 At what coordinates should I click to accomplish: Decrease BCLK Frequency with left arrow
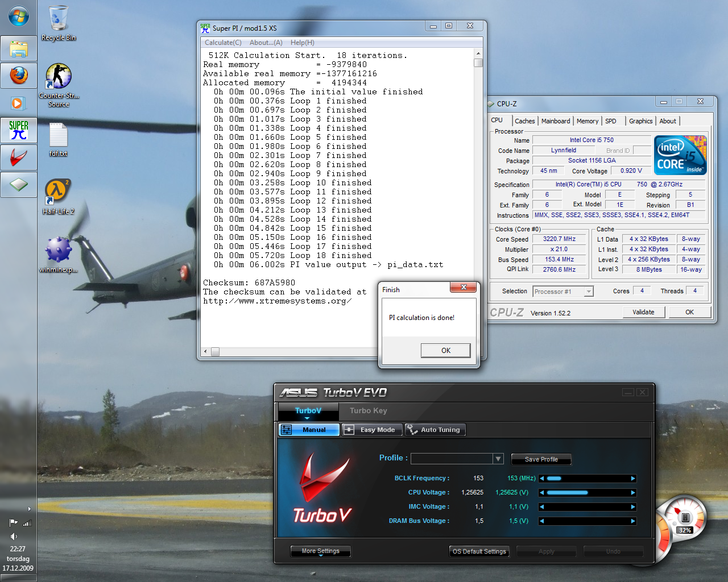(542, 479)
